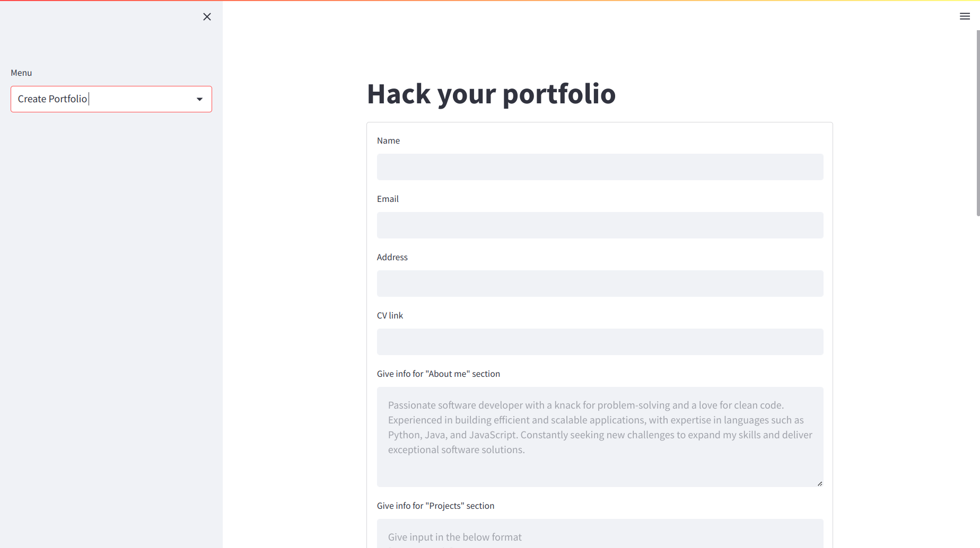
Task: Expand the Menu dropdown arrow
Action: [199, 99]
